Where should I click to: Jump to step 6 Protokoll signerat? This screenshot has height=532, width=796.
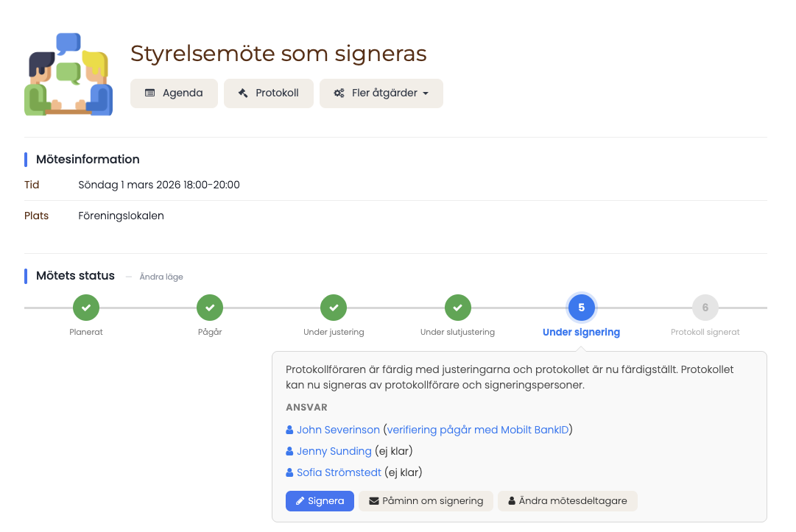[705, 308]
